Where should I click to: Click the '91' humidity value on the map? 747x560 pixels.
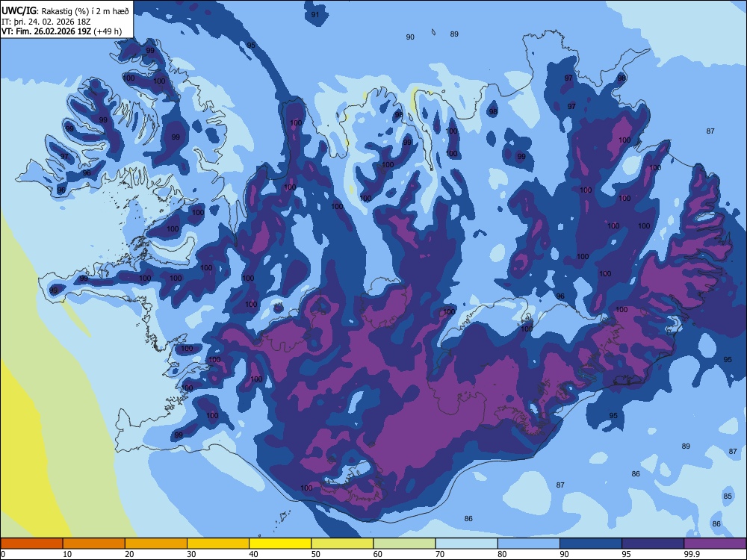click(315, 15)
